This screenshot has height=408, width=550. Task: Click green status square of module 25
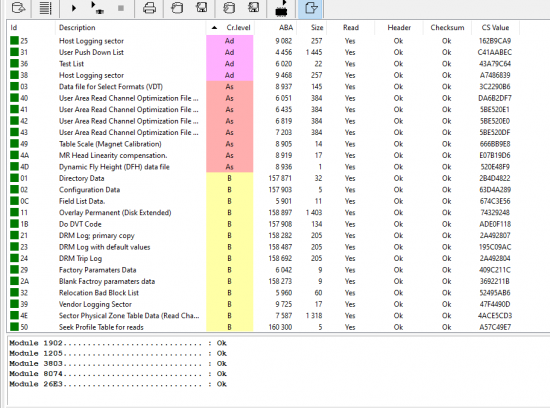(x=14, y=41)
